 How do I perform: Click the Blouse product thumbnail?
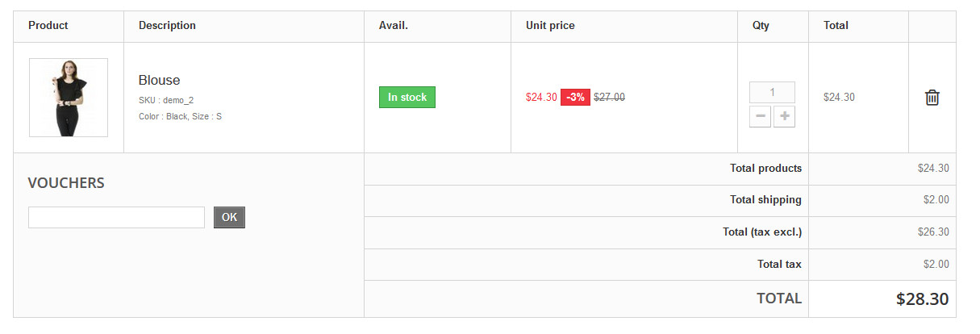(69, 98)
